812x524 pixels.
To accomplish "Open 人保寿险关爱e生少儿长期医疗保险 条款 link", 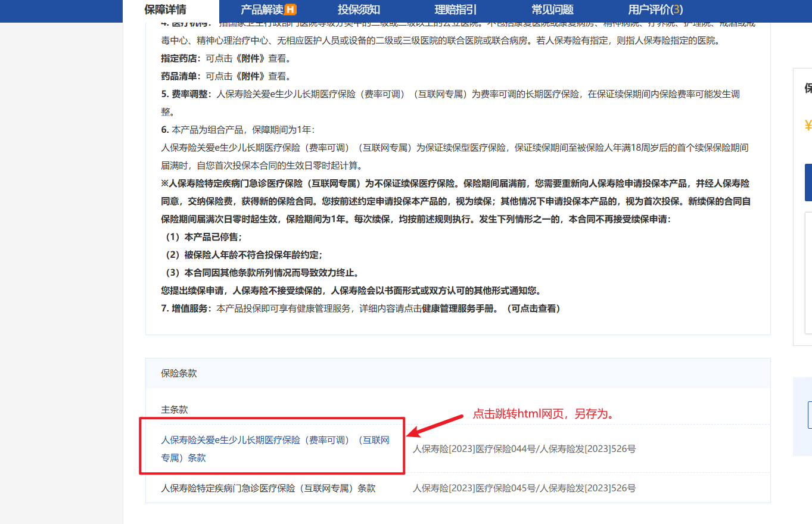I will [x=275, y=449].
